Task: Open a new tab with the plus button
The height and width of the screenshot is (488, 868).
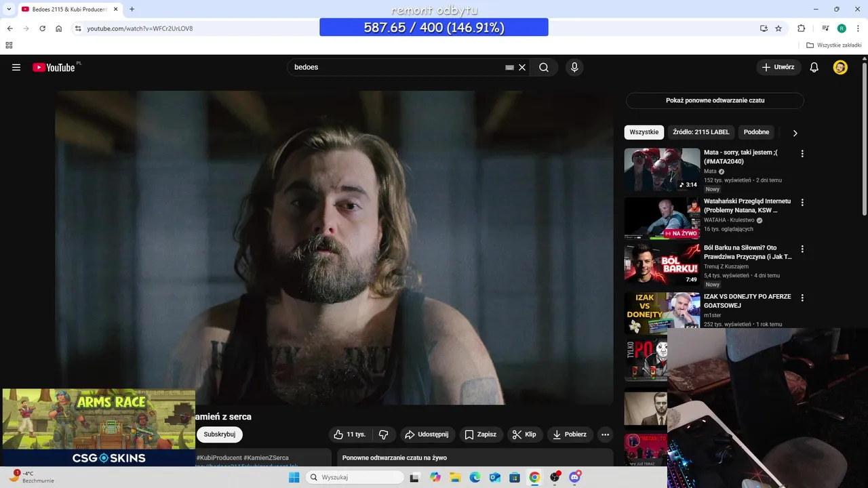Action: coord(132,9)
